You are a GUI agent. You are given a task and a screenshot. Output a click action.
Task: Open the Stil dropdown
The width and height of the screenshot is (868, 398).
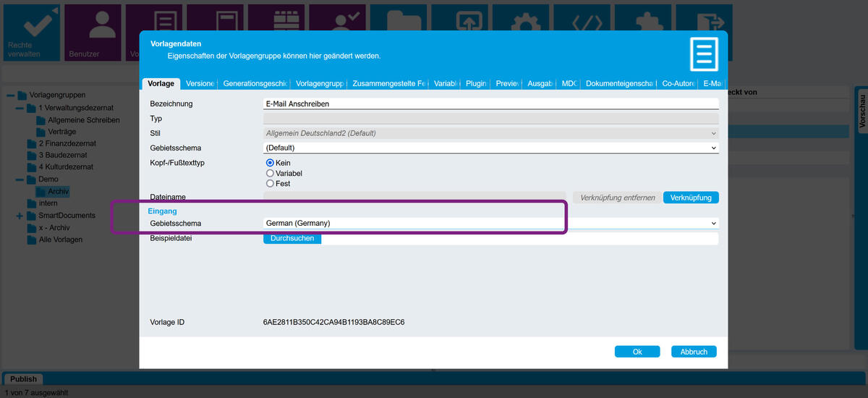491,133
